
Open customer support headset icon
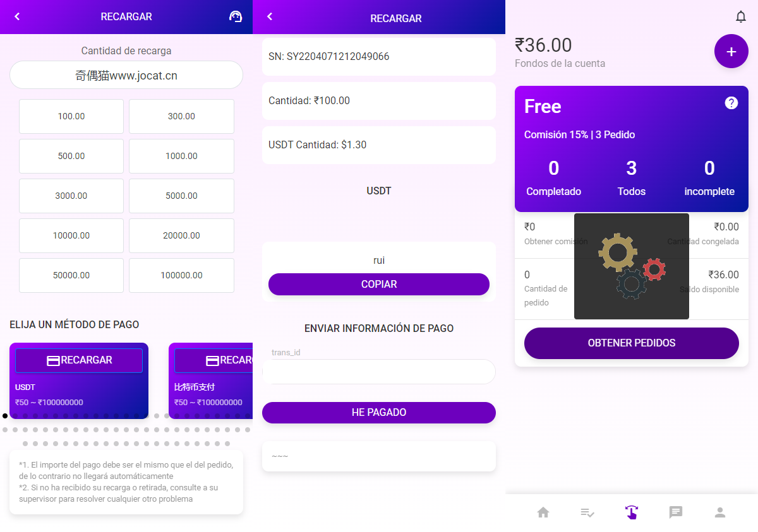[236, 17]
